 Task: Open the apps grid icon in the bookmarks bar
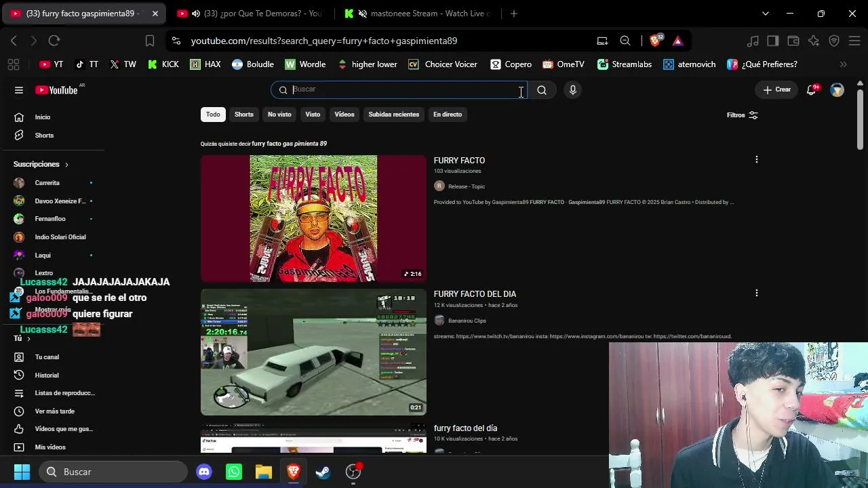pos(14,64)
